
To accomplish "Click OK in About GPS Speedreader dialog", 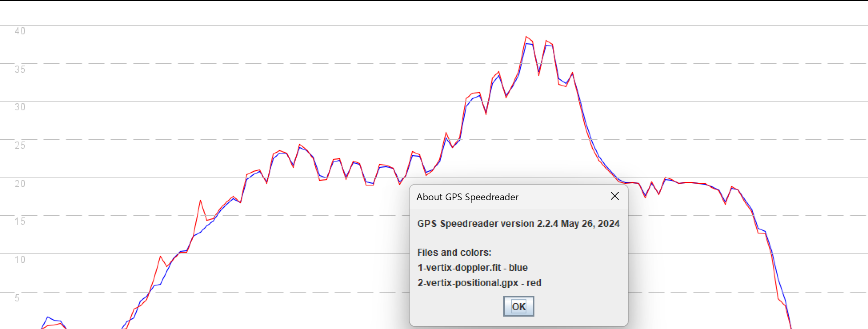I will point(518,307).
